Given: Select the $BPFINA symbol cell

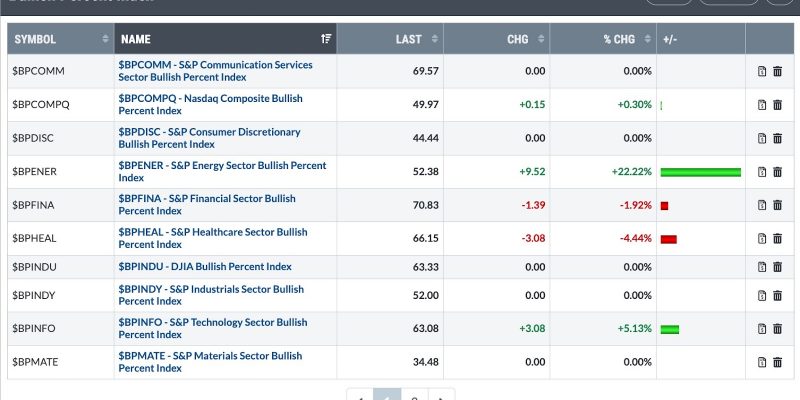Looking at the screenshot, I should pos(61,205).
